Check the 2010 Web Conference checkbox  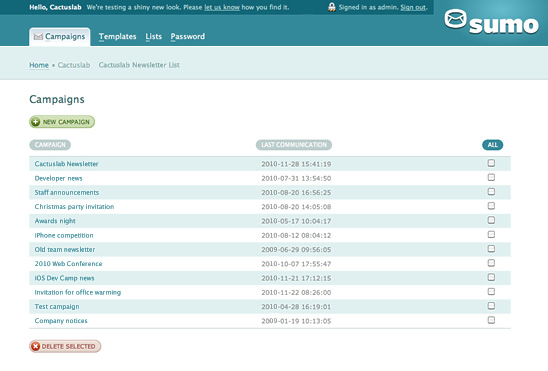pos(491,263)
